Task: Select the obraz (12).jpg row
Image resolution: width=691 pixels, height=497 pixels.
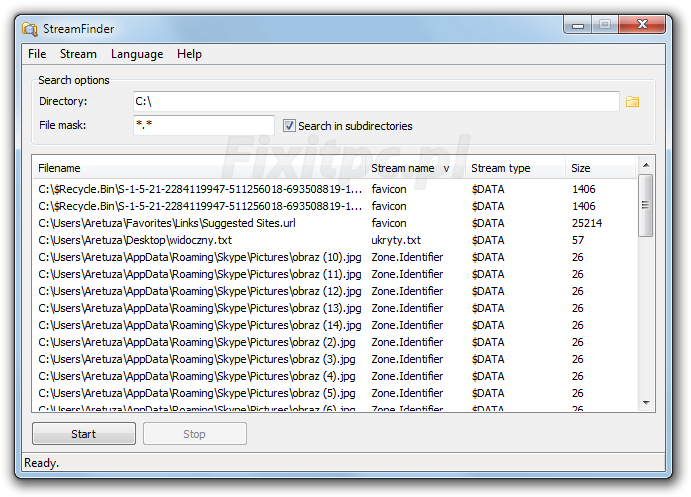Action: (x=335, y=291)
